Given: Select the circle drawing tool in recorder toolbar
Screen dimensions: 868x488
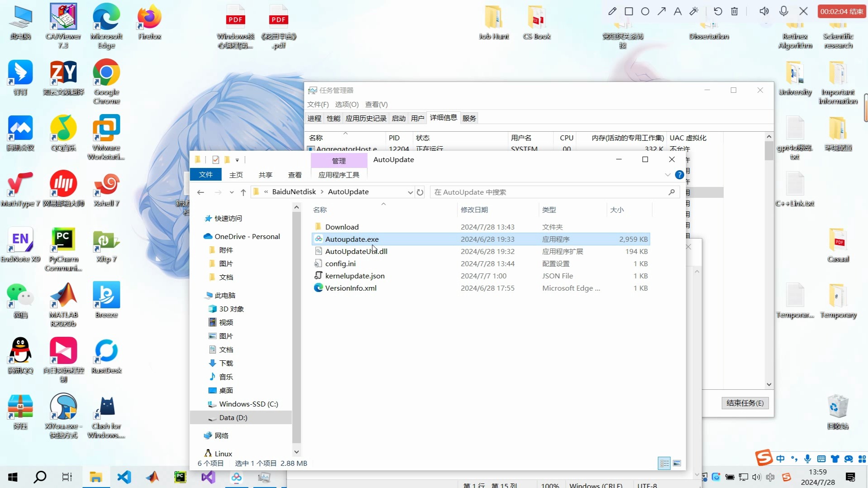Looking at the screenshot, I should (645, 11).
